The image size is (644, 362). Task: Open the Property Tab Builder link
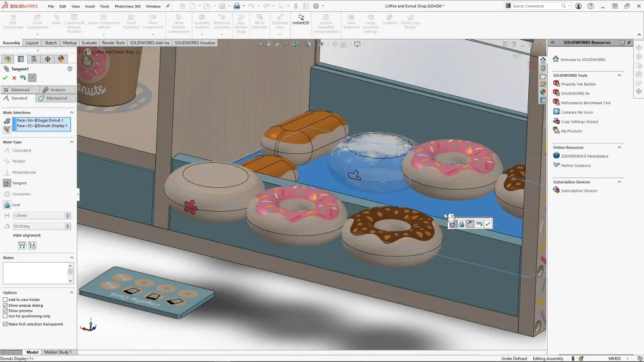coord(578,84)
